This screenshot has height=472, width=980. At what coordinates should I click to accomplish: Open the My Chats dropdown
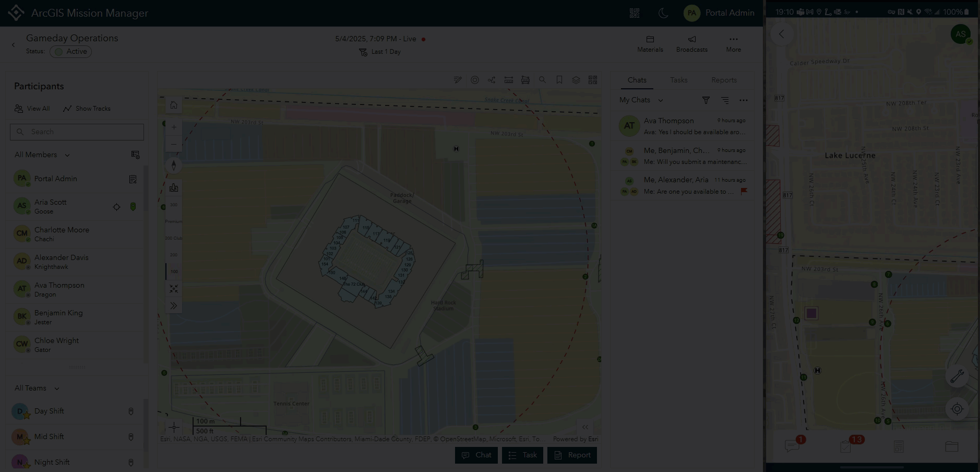[641, 100]
